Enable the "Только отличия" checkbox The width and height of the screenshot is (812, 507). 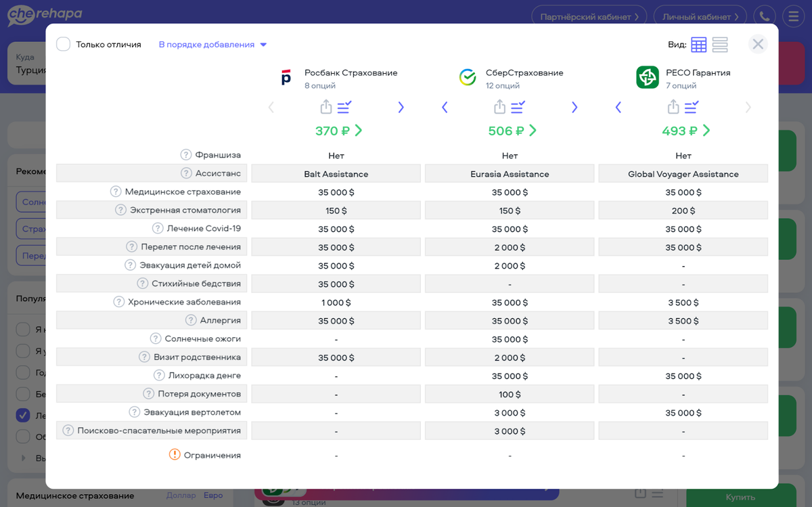click(x=63, y=45)
